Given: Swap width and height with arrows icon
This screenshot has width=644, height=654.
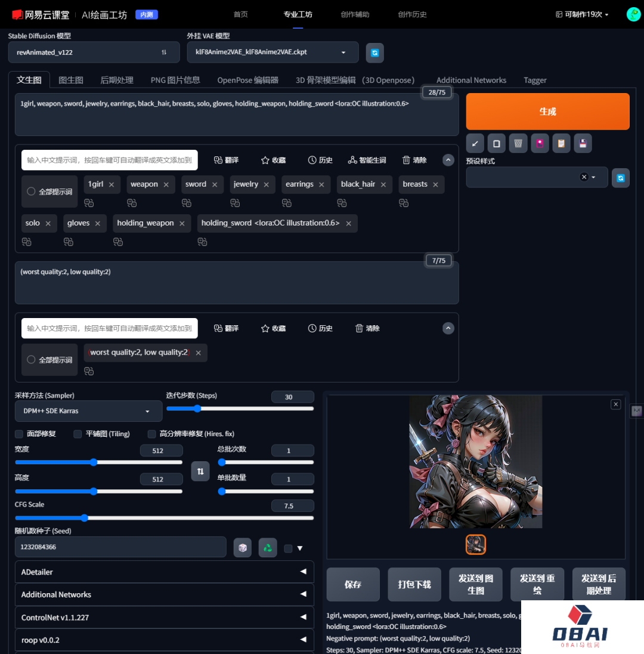Looking at the screenshot, I should 200,471.
